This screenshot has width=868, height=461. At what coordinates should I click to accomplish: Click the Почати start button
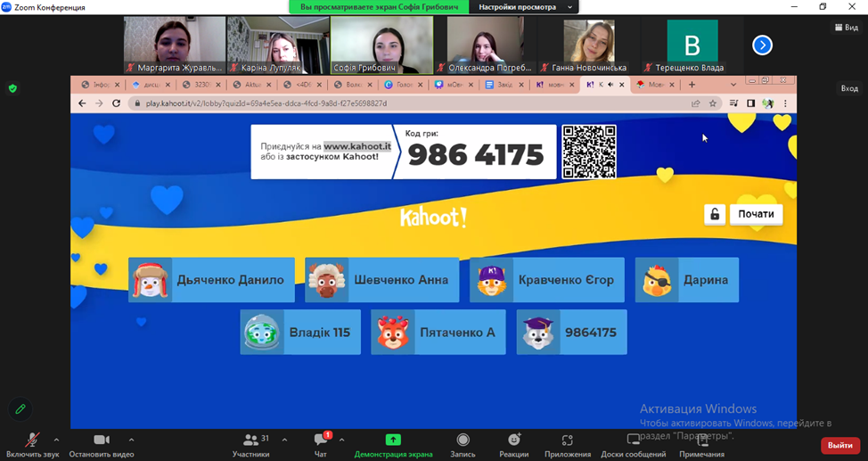click(756, 214)
